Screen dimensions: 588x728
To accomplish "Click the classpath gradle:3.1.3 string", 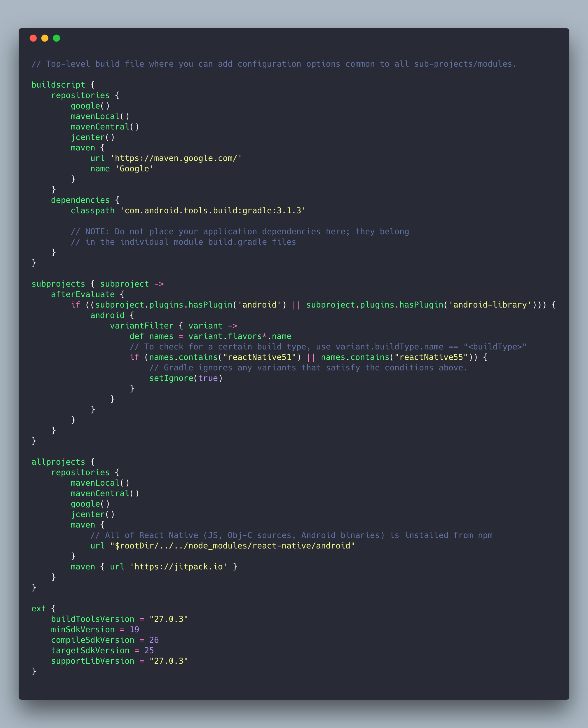I will click(213, 211).
